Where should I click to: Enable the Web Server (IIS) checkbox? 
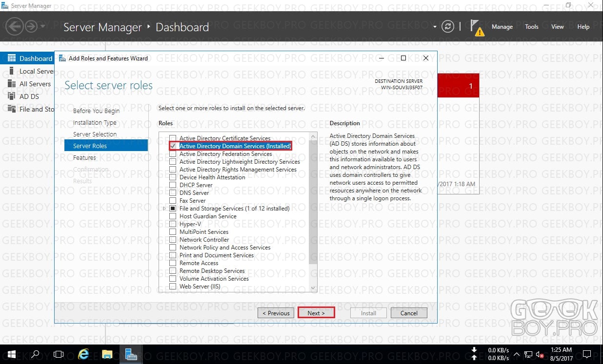(172, 287)
